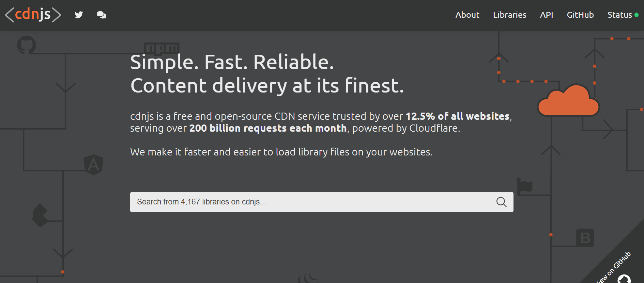Viewport: 644px width, 283px height.
Task: Click the Angular shield background graphic
Action: pos(93,165)
